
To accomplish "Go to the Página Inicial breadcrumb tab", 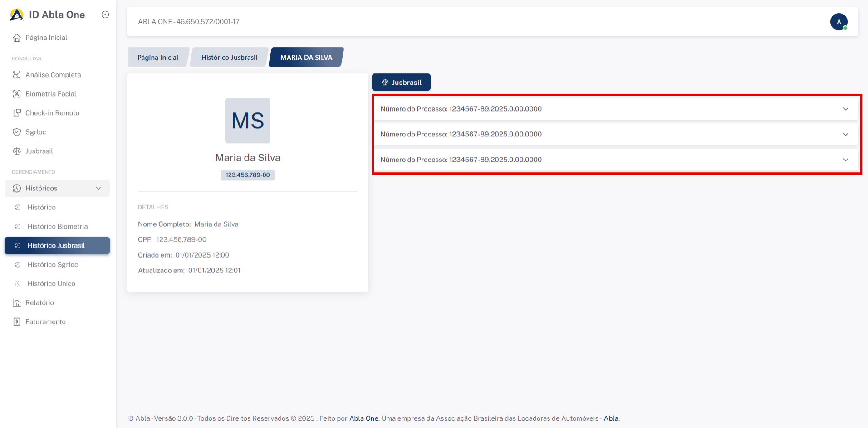I will coord(157,58).
